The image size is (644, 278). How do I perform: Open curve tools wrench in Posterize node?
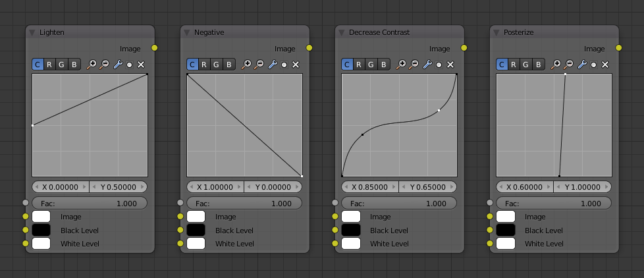[x=582, y=65]
